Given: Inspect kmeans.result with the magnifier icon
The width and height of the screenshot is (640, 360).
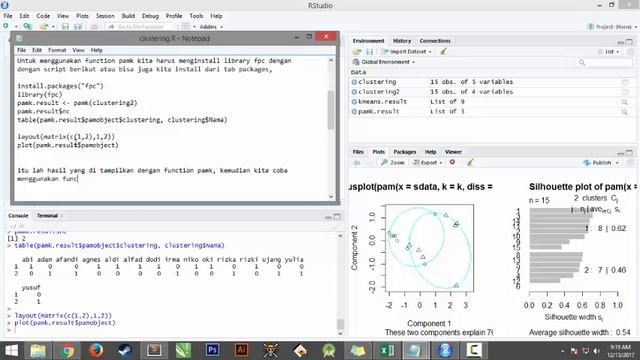Looking at the screenshot, I should 625,102.
